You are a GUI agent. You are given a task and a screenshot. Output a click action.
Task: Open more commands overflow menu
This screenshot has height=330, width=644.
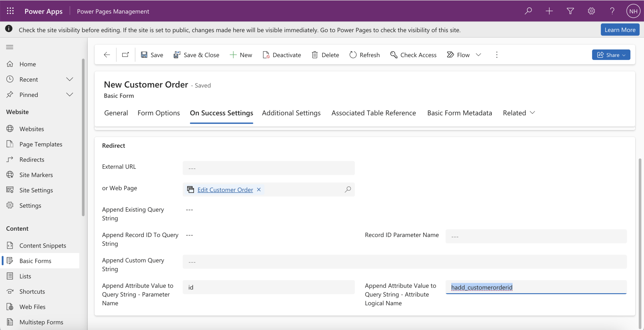click(497, 55)
